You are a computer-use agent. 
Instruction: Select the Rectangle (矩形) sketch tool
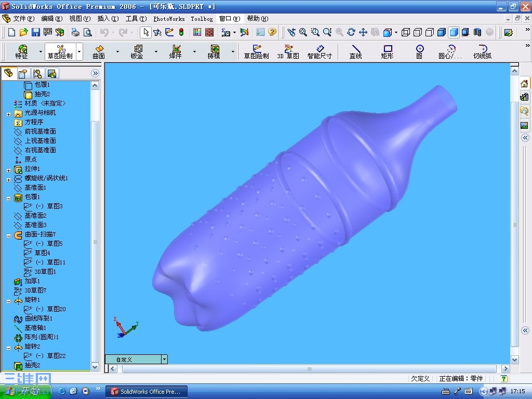(387, 51)
